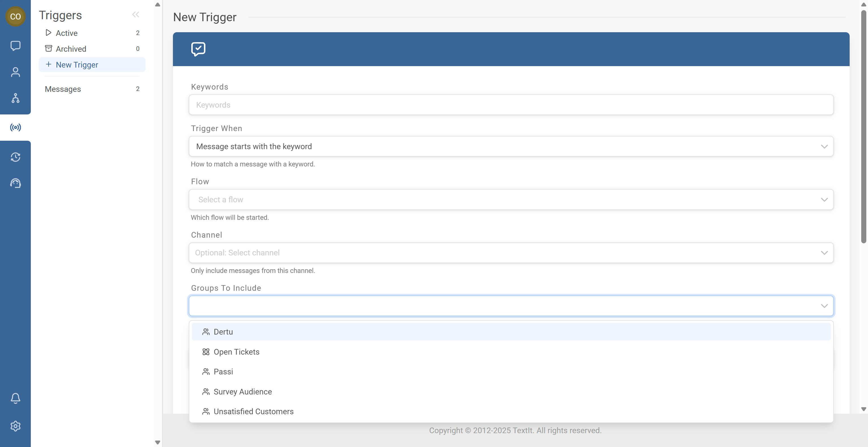Expand the Select a flow dropdown
Viewport: 868px width, 447px height.
511,199
